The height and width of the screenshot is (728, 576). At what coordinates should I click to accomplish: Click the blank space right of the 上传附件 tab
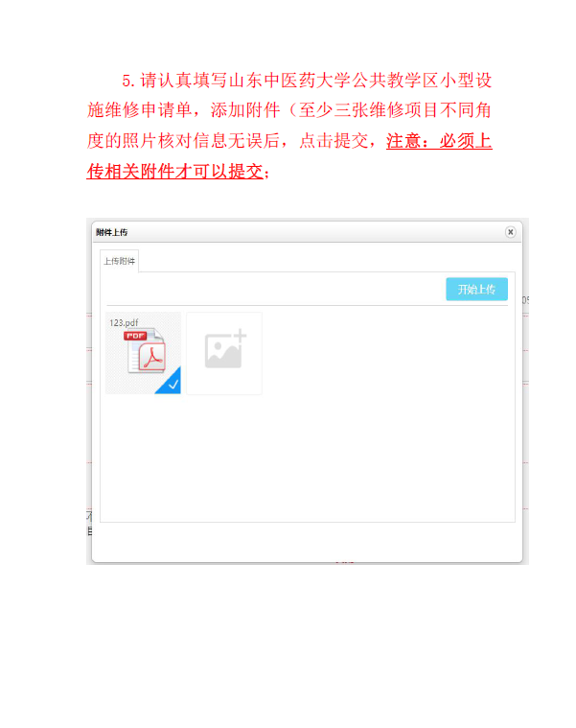[325, 261]
